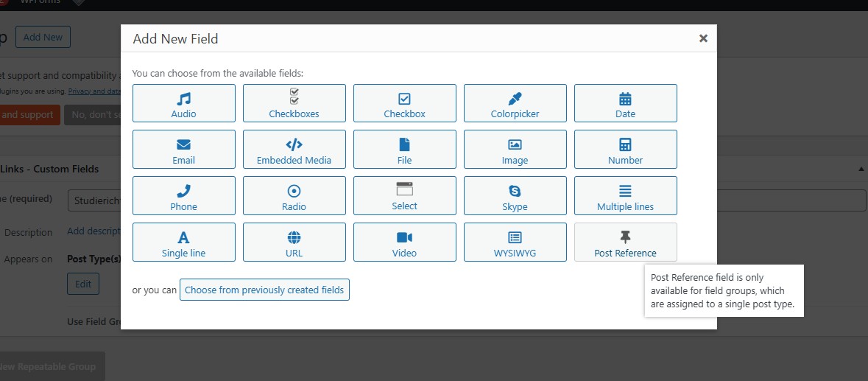Select the Embedded Media field

[x=294, y=150]
